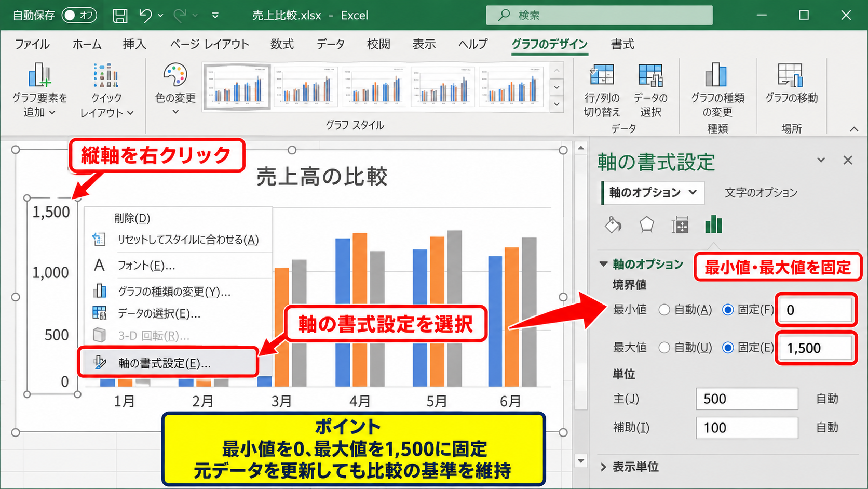The image size is (868, 489).
Task: Click グラフの種類の変更 in ribbon
Action: pyautogui.click(x=717, y=90)
